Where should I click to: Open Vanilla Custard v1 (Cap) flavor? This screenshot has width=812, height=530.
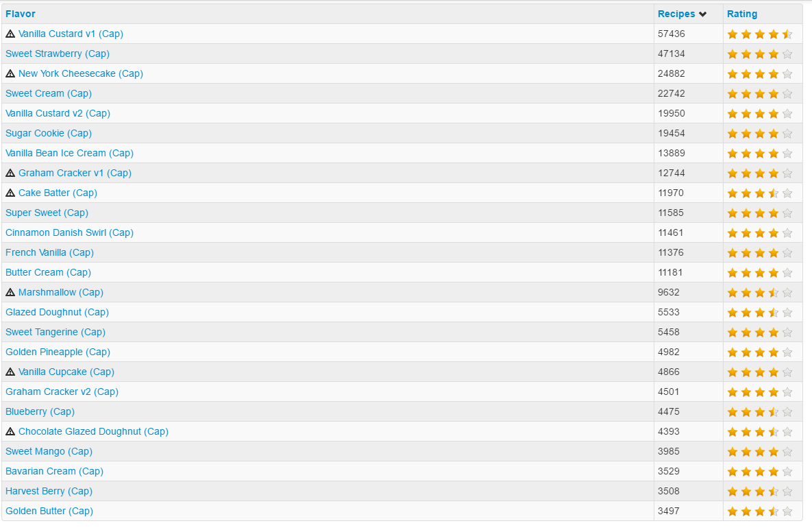tap(71, 34)
